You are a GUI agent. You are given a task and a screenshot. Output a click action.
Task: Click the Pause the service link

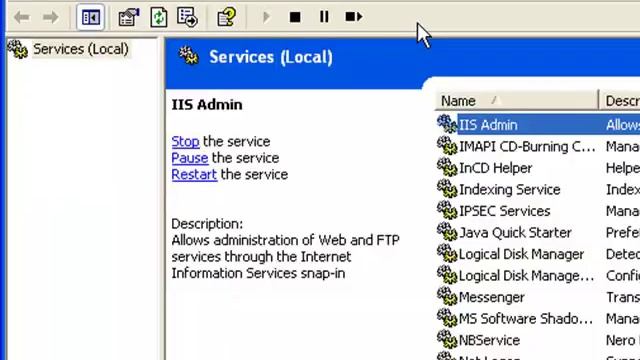(x=190, y=158)
